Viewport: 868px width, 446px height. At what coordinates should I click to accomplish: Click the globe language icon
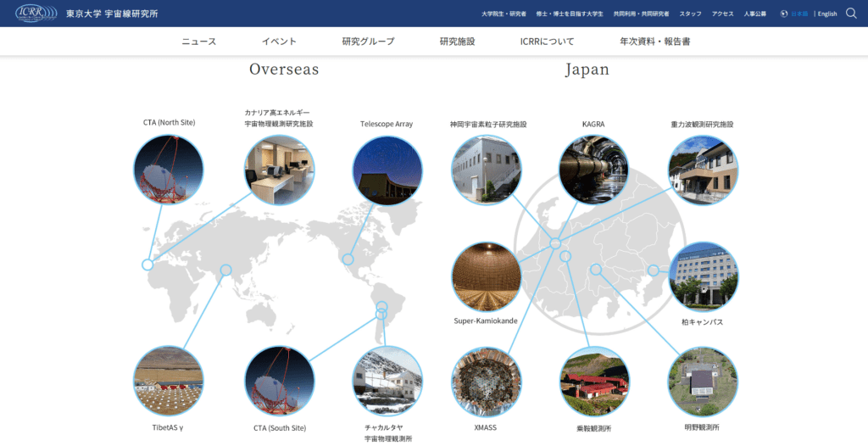tap(784, 14)
